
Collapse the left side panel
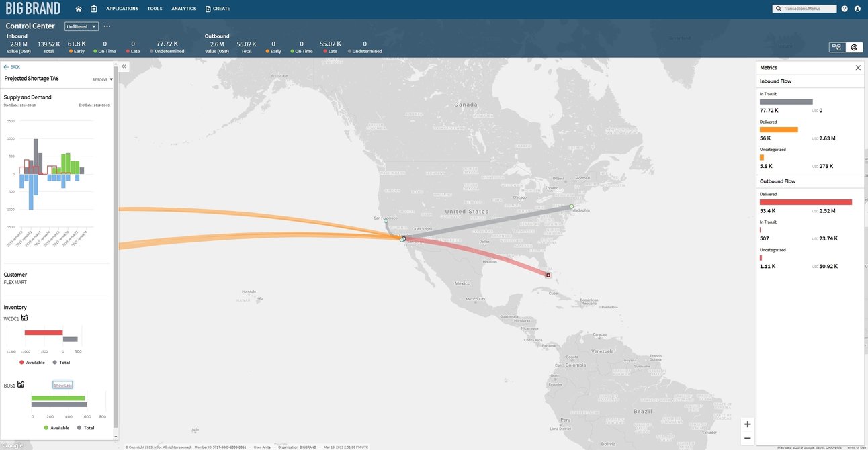(x=124, y=66)
